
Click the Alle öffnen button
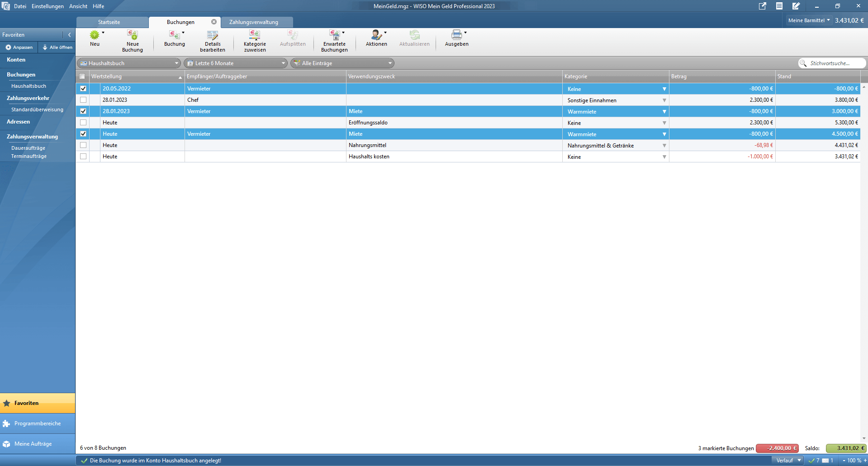tap(57, 48)
